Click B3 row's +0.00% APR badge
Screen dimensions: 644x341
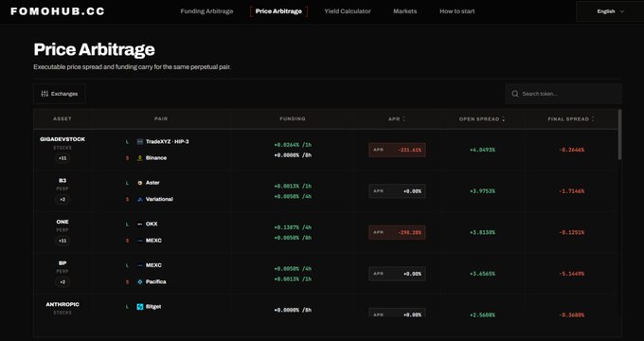click(397, 191)
